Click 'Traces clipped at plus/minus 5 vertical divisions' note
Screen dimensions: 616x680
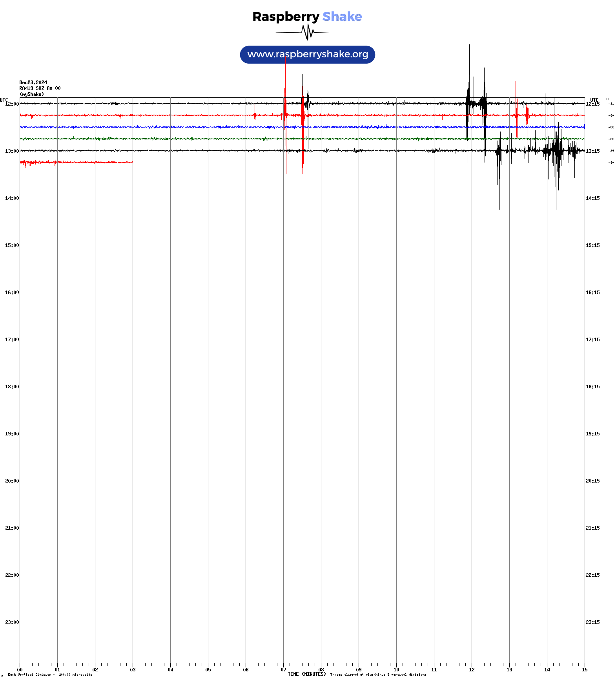[378, 675]
